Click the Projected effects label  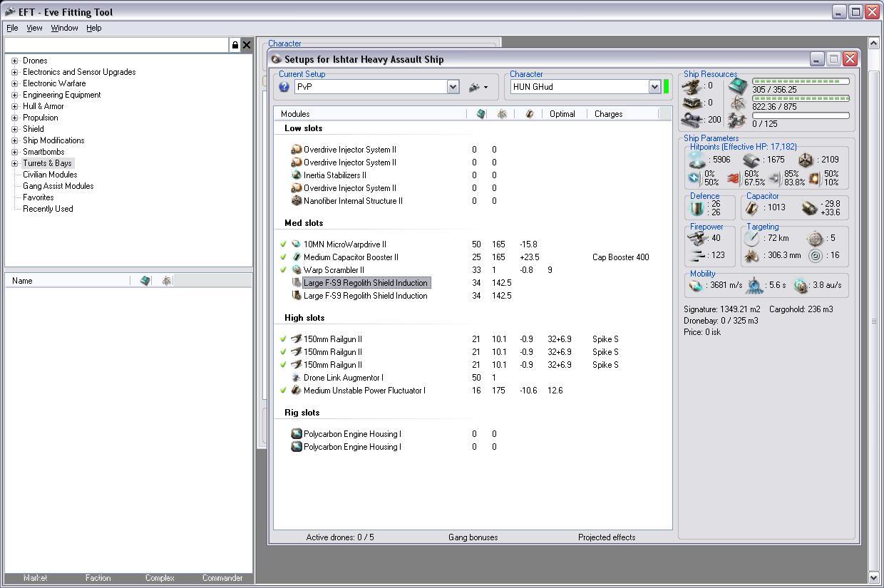click(x=606, y=537)
